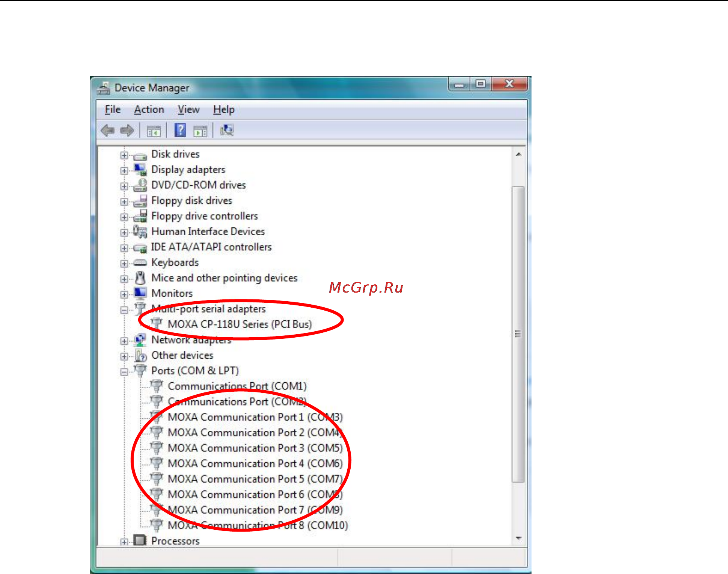Click the show/hide console tree toolbar icon
Image resolution: width=728 pixels, height=574 pixels.
(154, 131)
